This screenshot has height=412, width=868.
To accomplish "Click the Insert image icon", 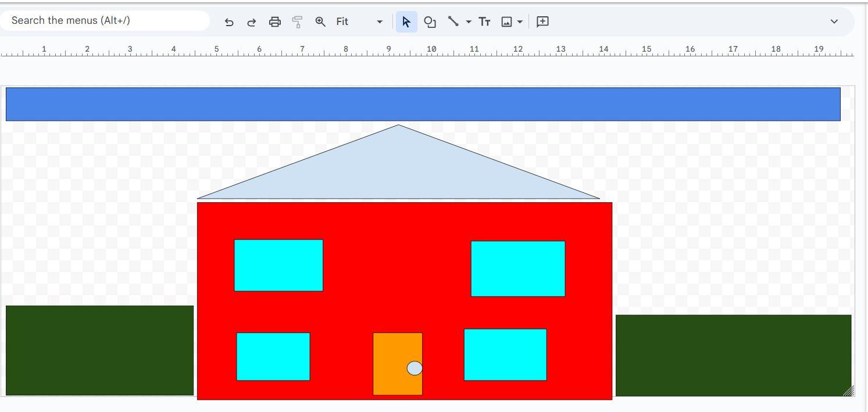I will (506, 22).
